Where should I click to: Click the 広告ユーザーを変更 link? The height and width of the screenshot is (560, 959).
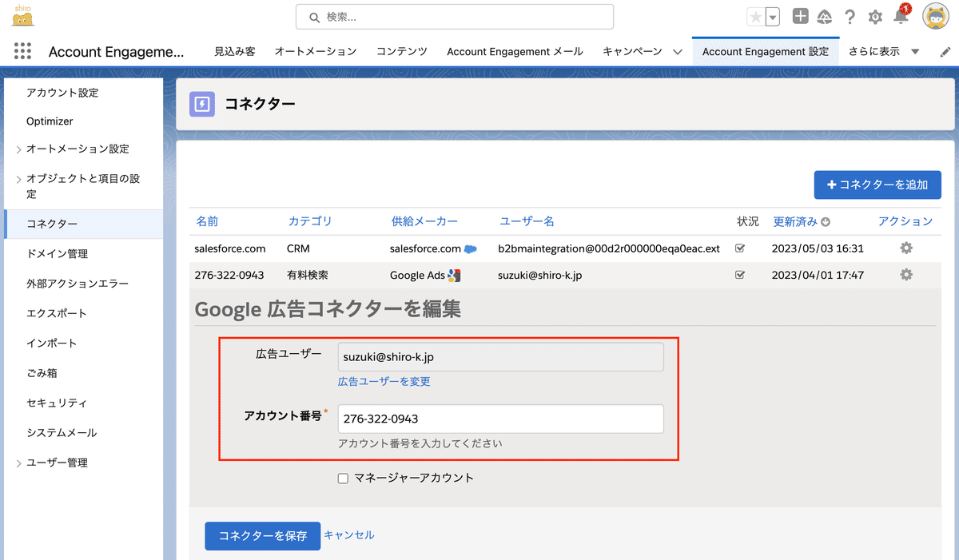click(384, 381)
